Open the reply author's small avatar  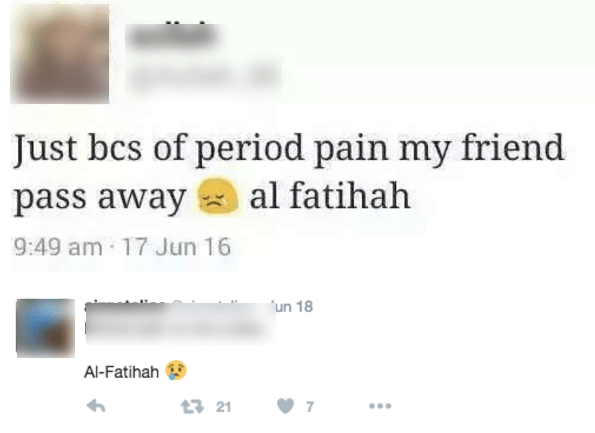(45, 328)
